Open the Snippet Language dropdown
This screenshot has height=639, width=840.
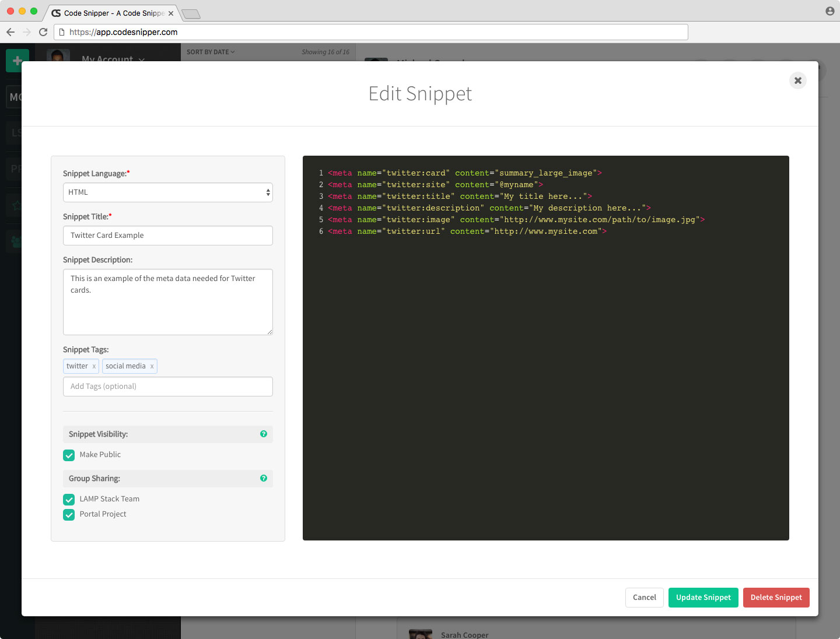(167, 192)
